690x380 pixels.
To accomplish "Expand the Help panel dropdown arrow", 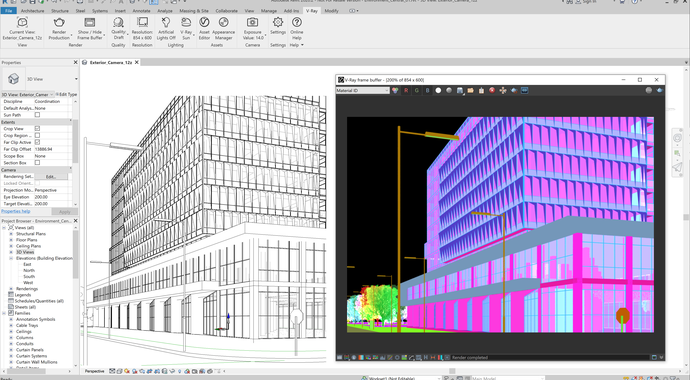I will point(302,45).
